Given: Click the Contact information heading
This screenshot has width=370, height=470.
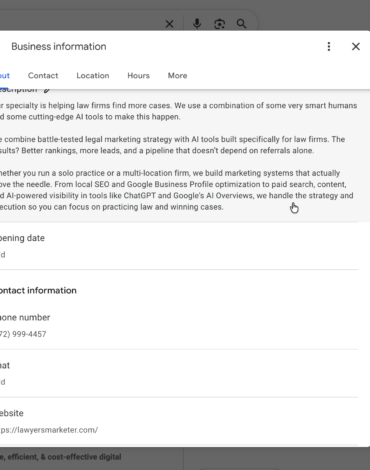Looking at the screenshot, I should point(38,291).
